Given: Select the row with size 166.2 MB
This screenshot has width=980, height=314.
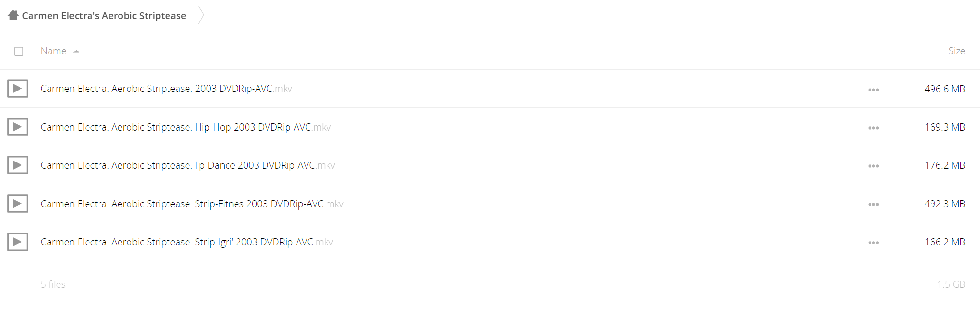Looking at the screenshot, I should [490, 242].
